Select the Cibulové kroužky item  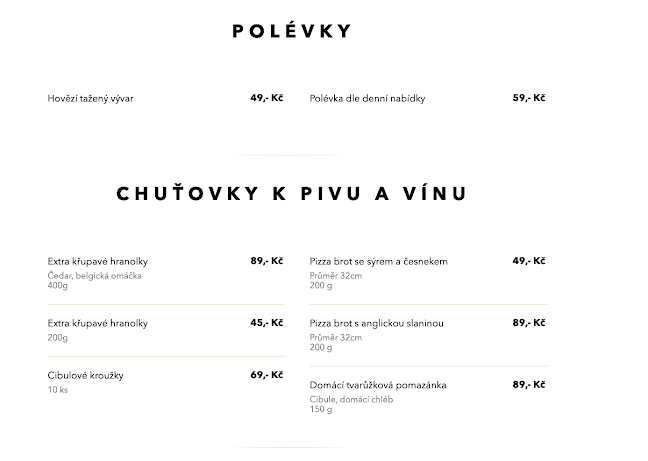point(85,375)
